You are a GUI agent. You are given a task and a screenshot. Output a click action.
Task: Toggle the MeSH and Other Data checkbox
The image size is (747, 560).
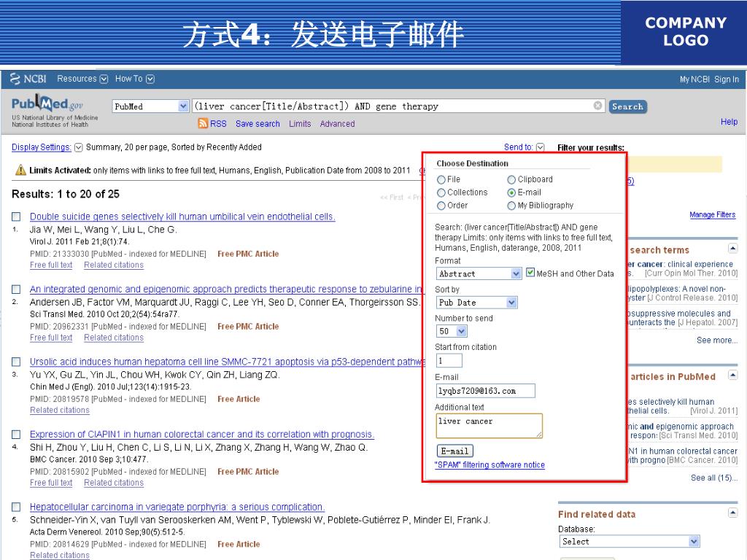530,273
